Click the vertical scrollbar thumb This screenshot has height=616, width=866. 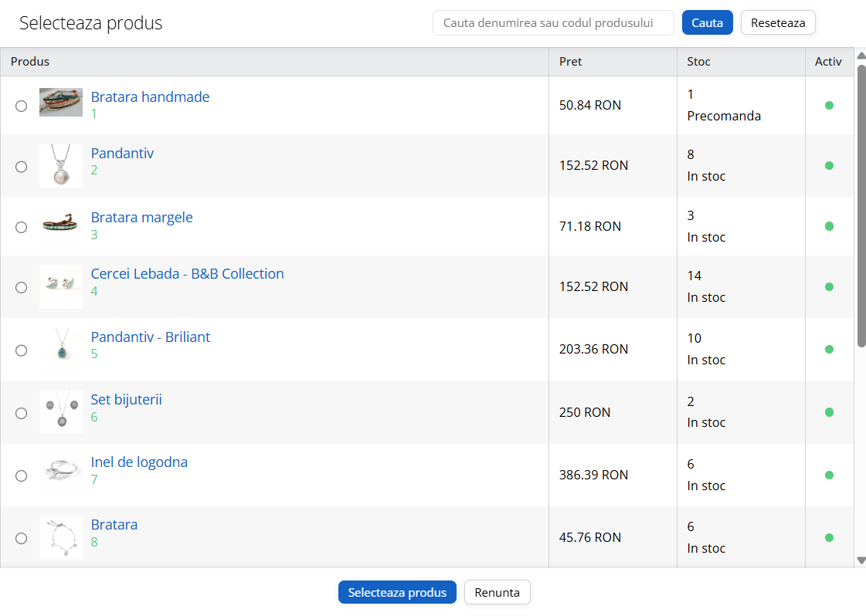[x=861, y=206]
